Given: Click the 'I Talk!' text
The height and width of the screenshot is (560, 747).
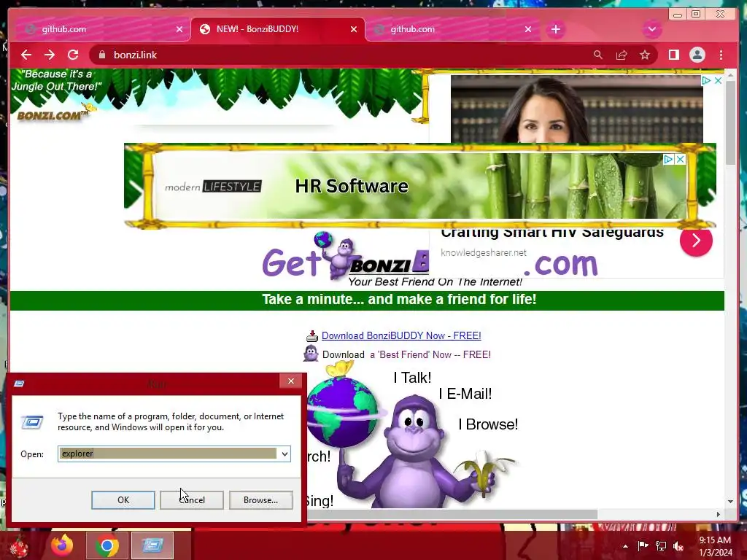Looking at the screenshot, I should (x=412, y=378).
